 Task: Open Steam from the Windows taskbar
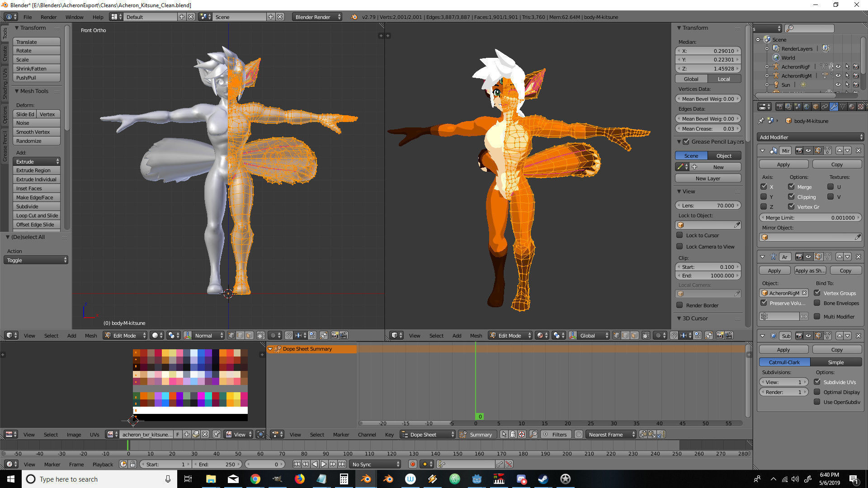tap(543, 479)
